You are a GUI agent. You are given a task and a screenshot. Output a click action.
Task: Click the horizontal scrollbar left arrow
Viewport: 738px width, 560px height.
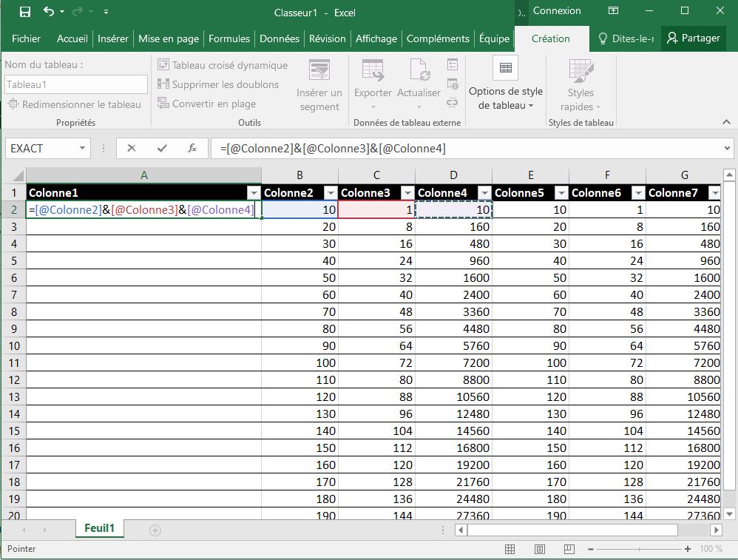tap(461, 530)
